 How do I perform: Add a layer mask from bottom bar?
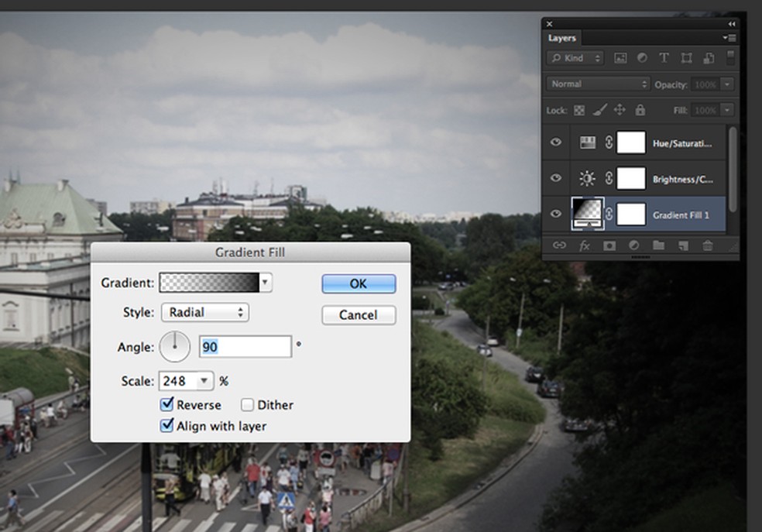609,245
